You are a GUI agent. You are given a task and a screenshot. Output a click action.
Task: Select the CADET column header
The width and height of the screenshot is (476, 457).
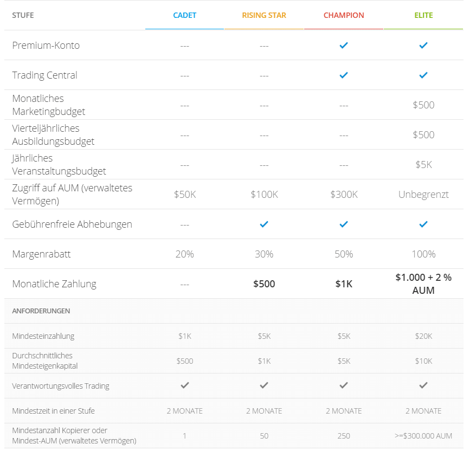point(185,15)
